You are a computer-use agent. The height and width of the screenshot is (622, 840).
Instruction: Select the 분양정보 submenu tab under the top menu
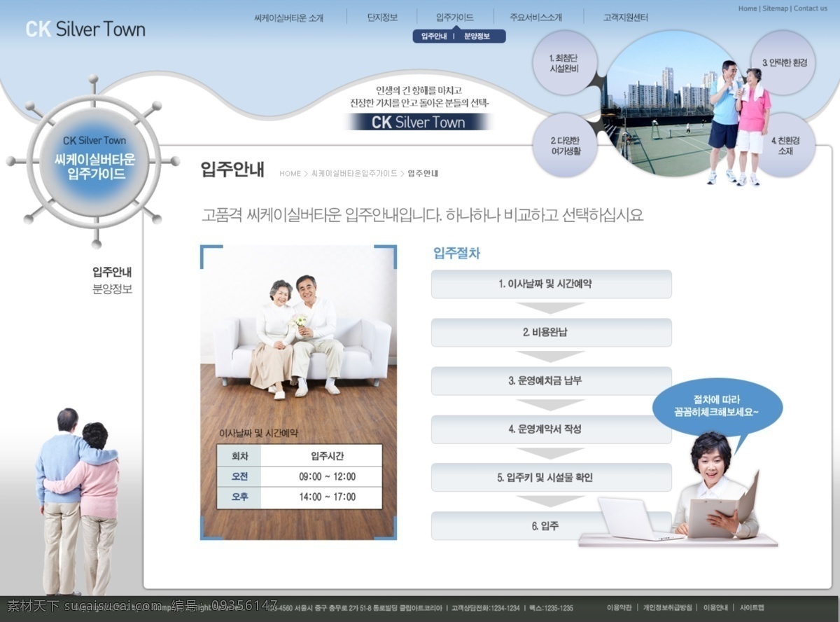tap(477, 36)
